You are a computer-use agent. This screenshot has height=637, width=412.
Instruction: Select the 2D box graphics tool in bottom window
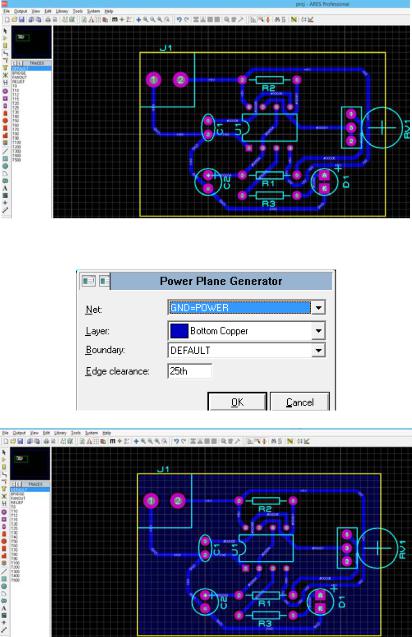(x=4, y=579)
